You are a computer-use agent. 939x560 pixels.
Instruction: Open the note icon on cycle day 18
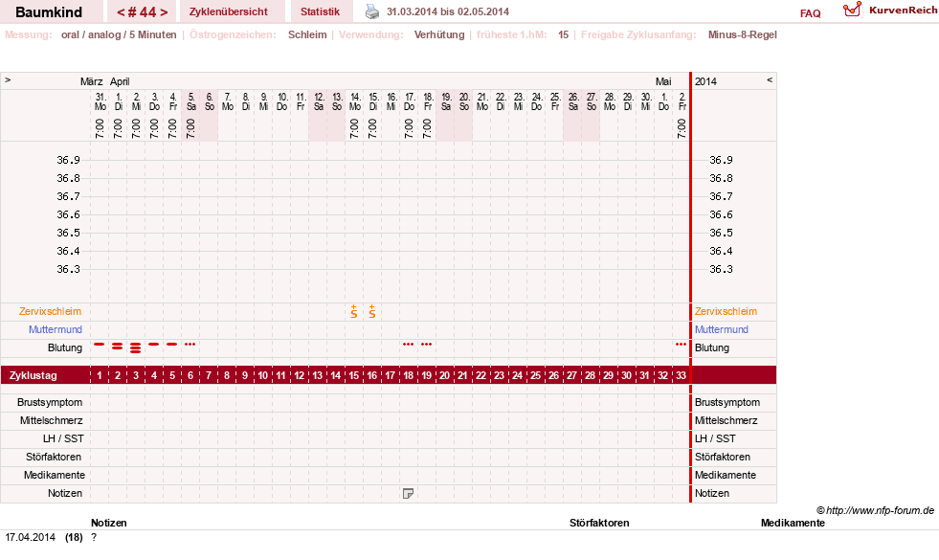408,494
